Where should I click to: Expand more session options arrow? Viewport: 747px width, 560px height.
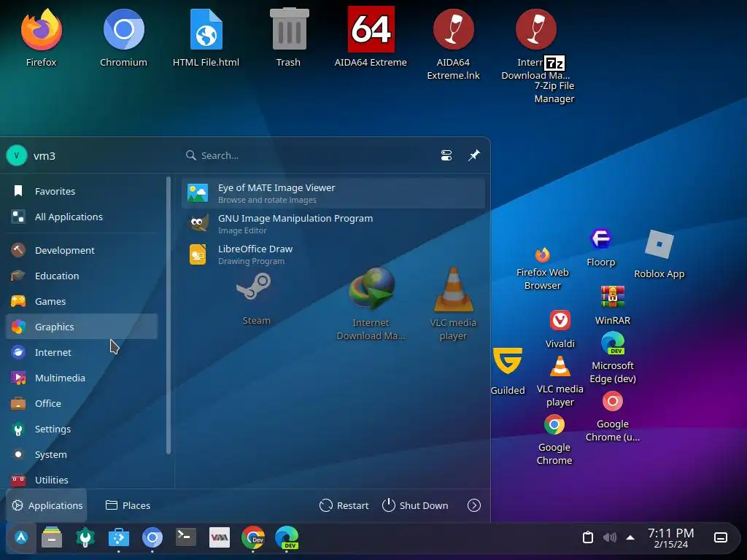(474, 505)
